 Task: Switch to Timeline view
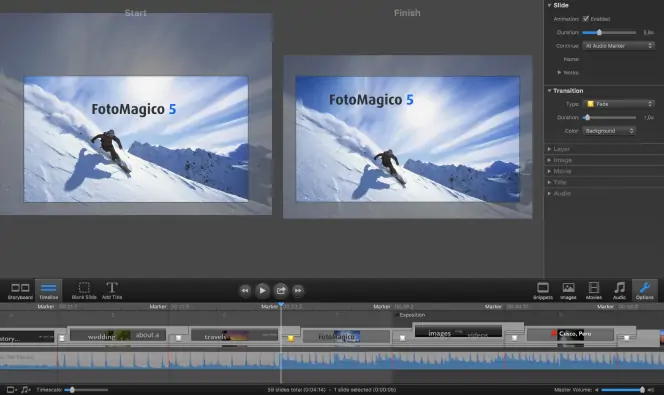(49, 291)
